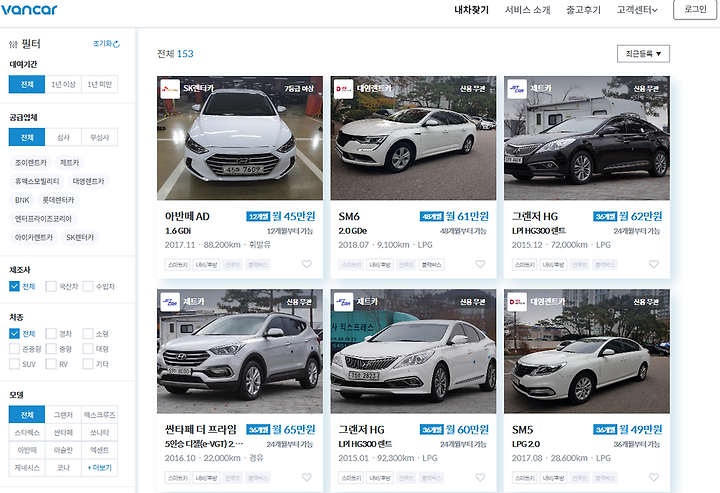Open the 최근등록 sort dropdown

coord(643,54)
